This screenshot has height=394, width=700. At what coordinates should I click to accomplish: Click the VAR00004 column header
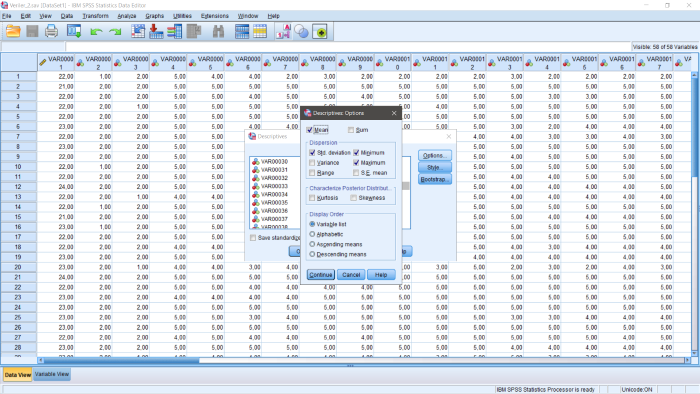pos(168,63)
